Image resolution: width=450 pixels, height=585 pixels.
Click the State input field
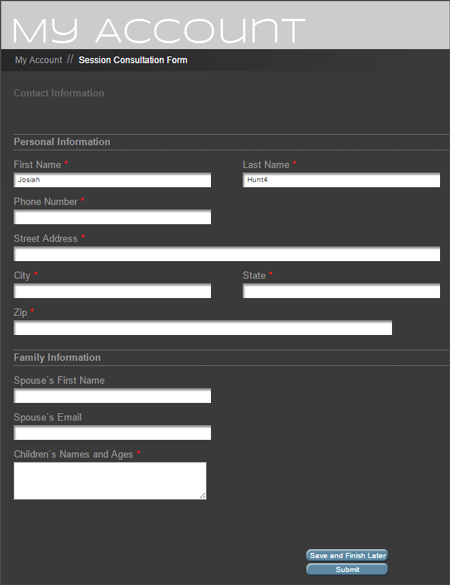click(341, 291)
